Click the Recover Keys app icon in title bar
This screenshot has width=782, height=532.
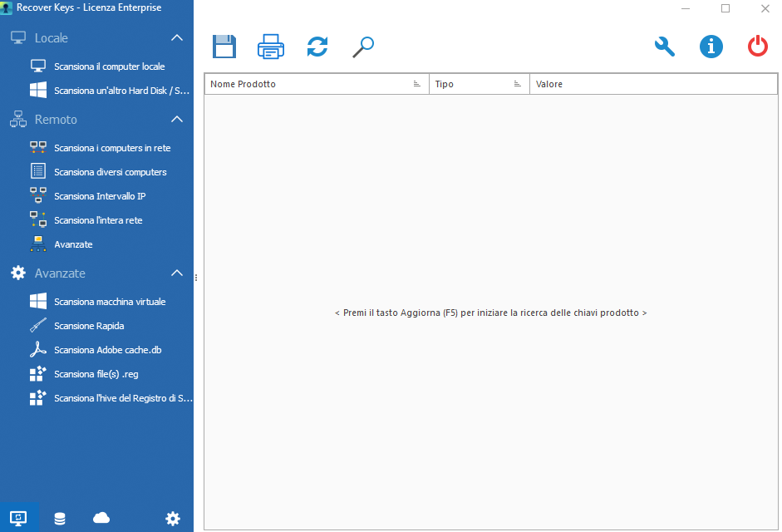7,7
